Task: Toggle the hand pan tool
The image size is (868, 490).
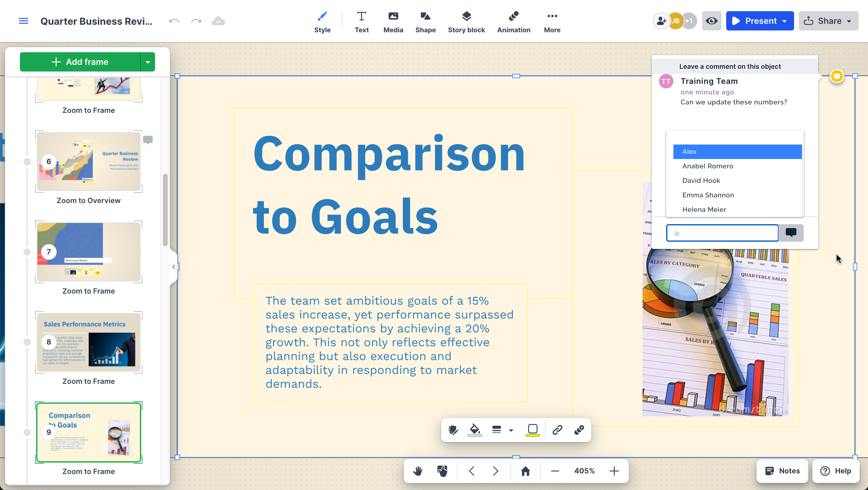Action: (418, 471)
